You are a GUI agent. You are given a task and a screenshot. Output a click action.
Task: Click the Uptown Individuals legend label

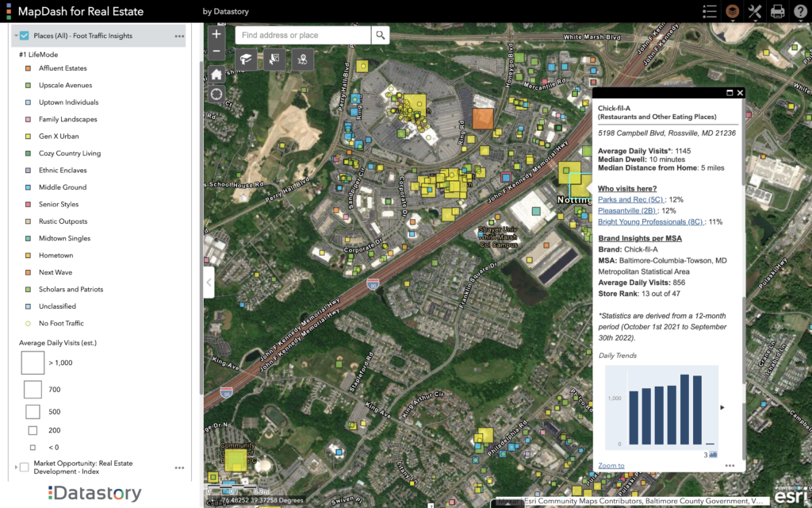click(x=68, y=102)
